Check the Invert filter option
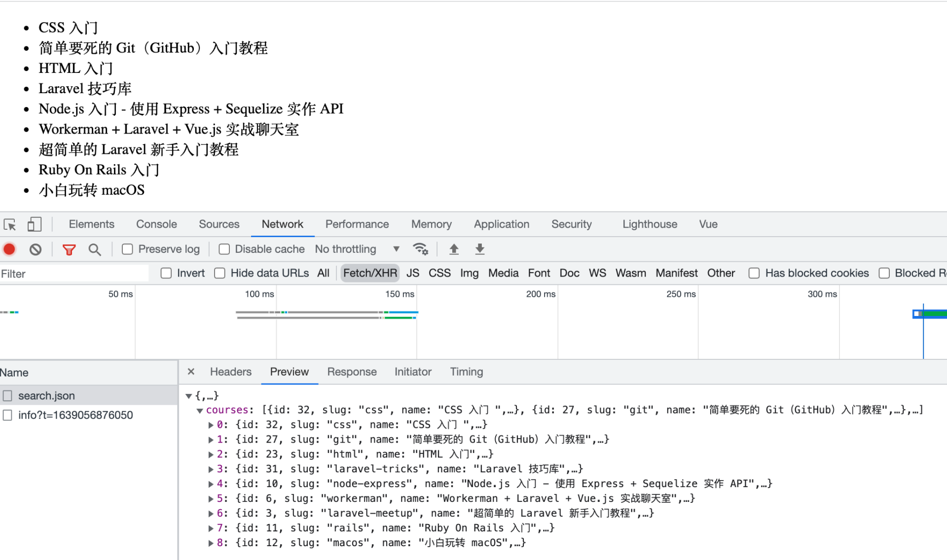This screenshot has height=560, width=947. click(166, 273)
